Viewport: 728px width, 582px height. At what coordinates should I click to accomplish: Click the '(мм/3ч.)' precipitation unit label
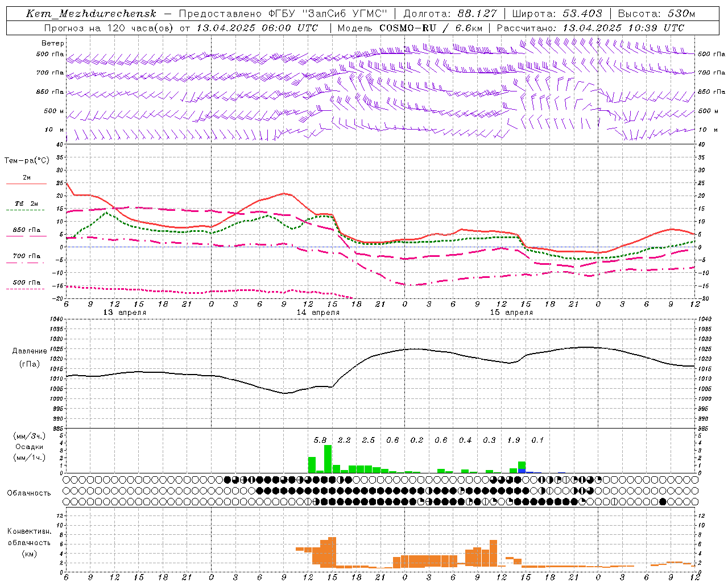point(30,436)
